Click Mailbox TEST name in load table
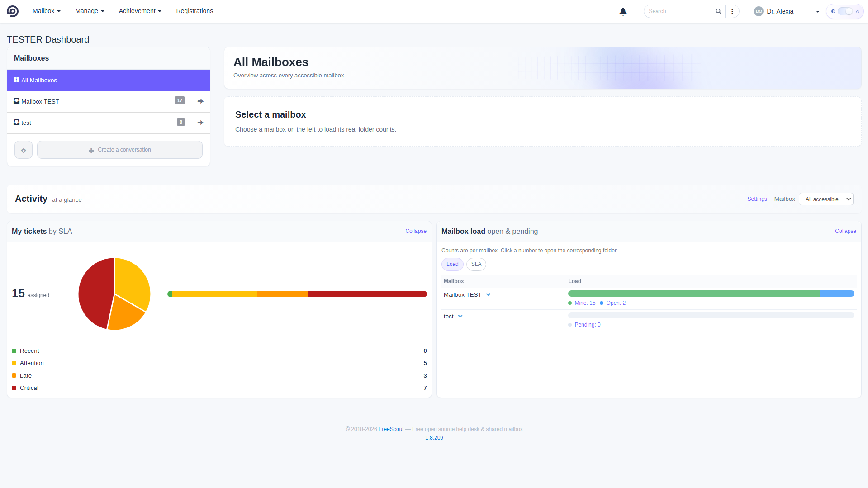Image resolution: width=868 pixels, height=488 pixels. click(x=462, y=295)
